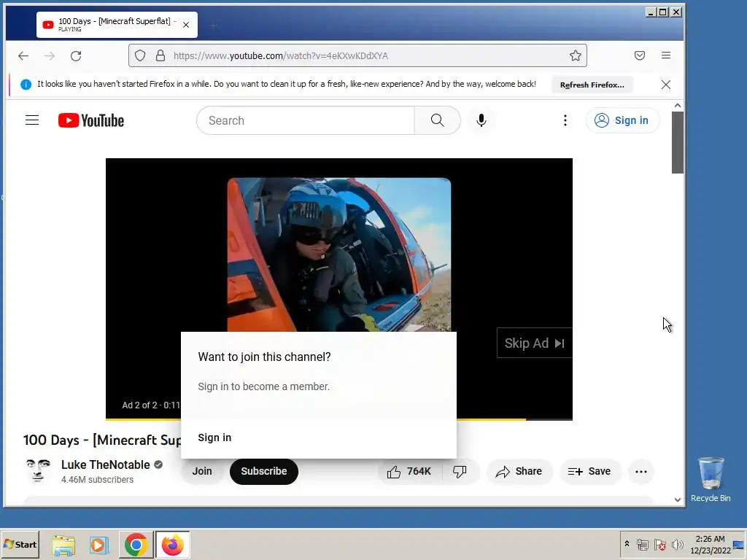Click the '4.46M subscribers' text
Viewport: 747px width, 560px height.
(x=97, y=480)
